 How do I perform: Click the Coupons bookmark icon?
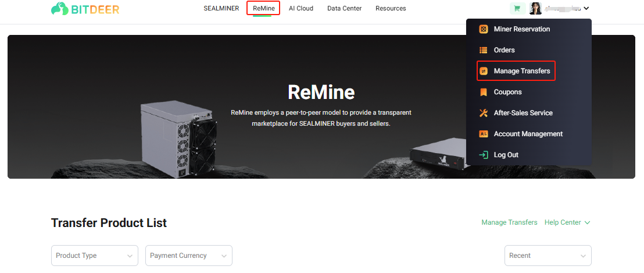[484, 92]
